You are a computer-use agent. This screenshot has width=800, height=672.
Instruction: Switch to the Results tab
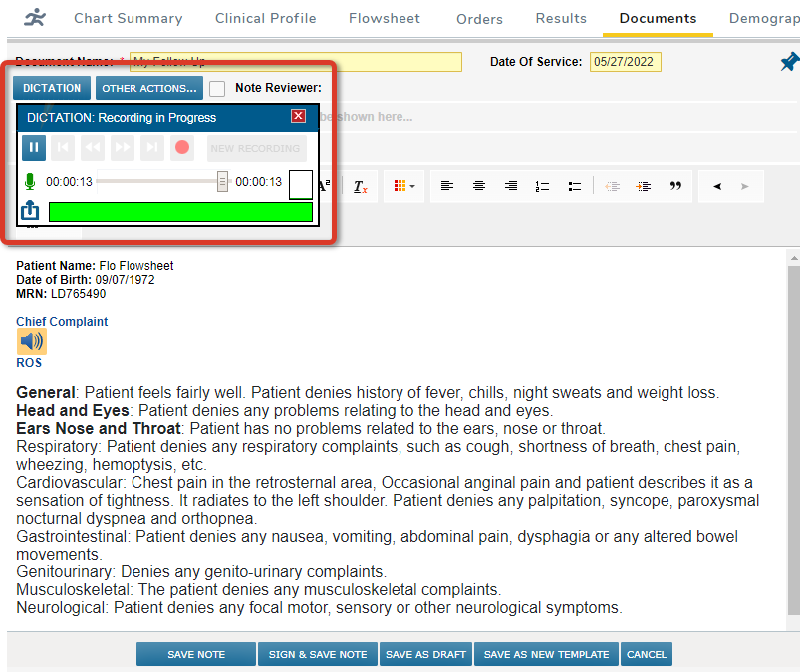[x=560, y=18]
